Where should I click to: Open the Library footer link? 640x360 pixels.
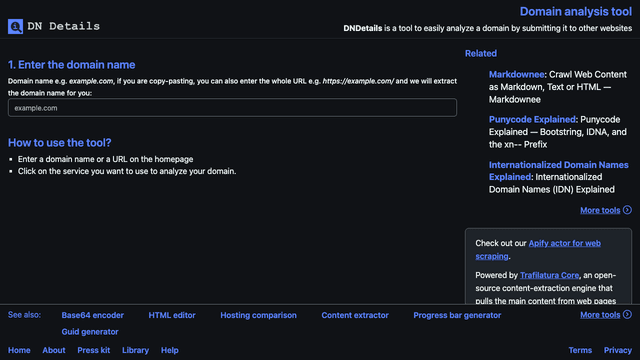[x=135, y=350]
